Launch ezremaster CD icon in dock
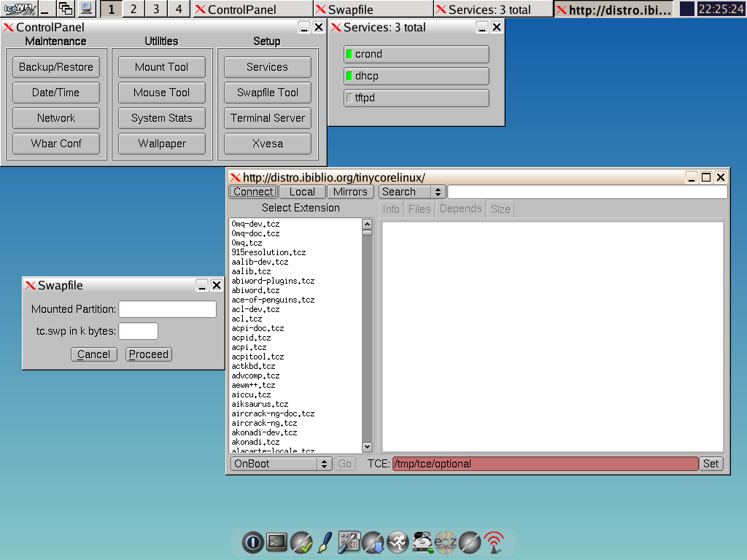The image size is (747, 560). [x=446, y=542]
